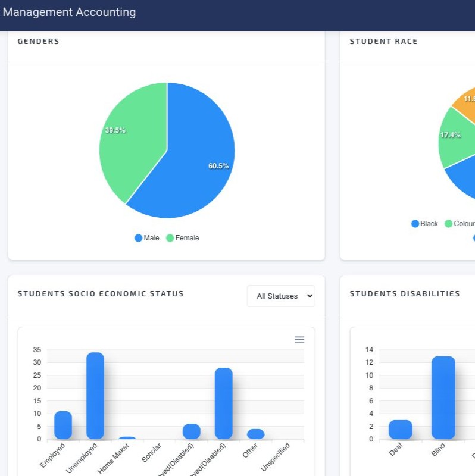Click the Home Maker bar in status chart
Screen dimensions: 475x476
(127, 438)
